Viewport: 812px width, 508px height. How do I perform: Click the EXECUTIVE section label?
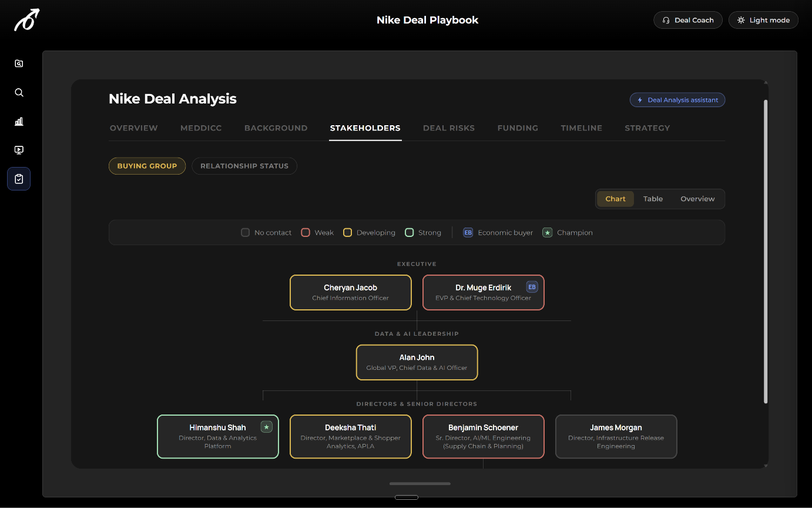point(417,264)
